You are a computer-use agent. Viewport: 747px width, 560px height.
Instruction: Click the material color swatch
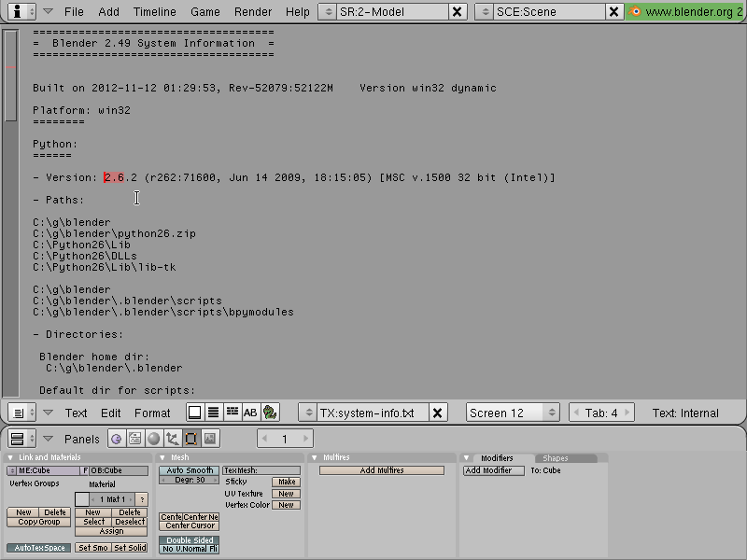(82, 499)
